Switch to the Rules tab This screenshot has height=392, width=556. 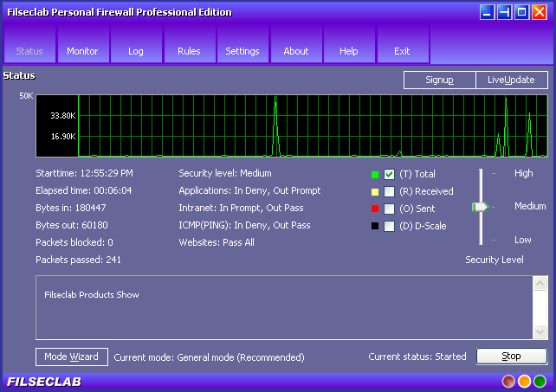click(189, 51)
